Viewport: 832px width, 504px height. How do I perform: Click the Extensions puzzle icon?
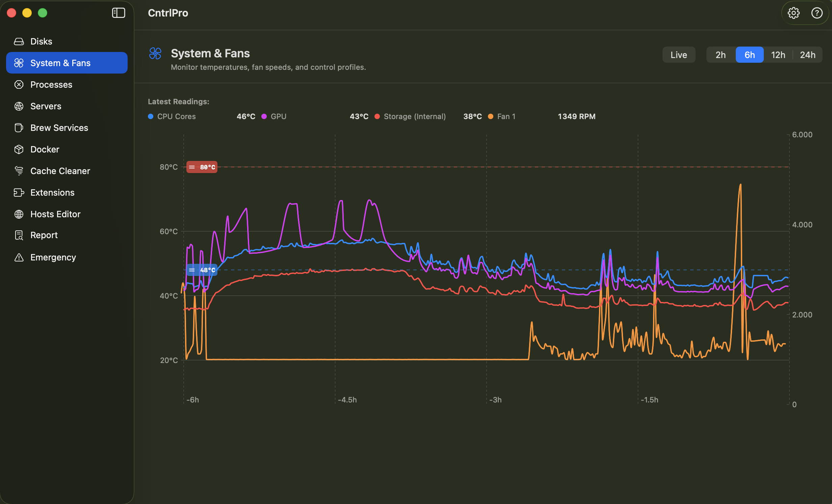pos(19,193)
